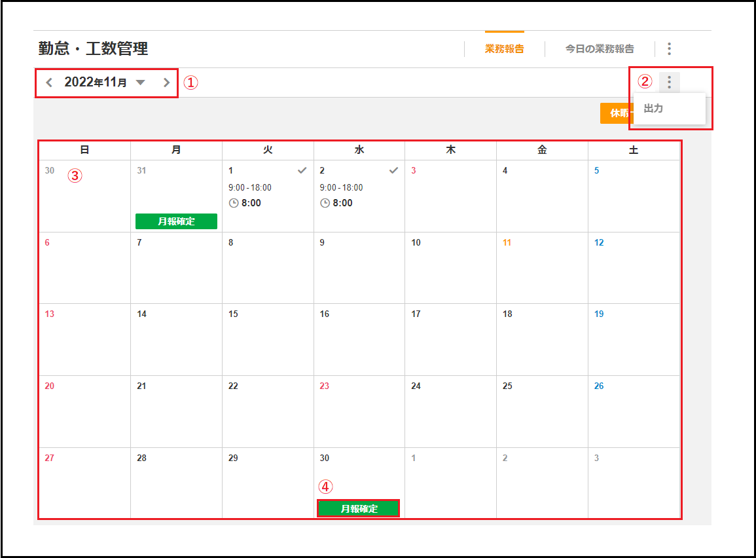Click the clock icon on November 2

coord(325,203)
